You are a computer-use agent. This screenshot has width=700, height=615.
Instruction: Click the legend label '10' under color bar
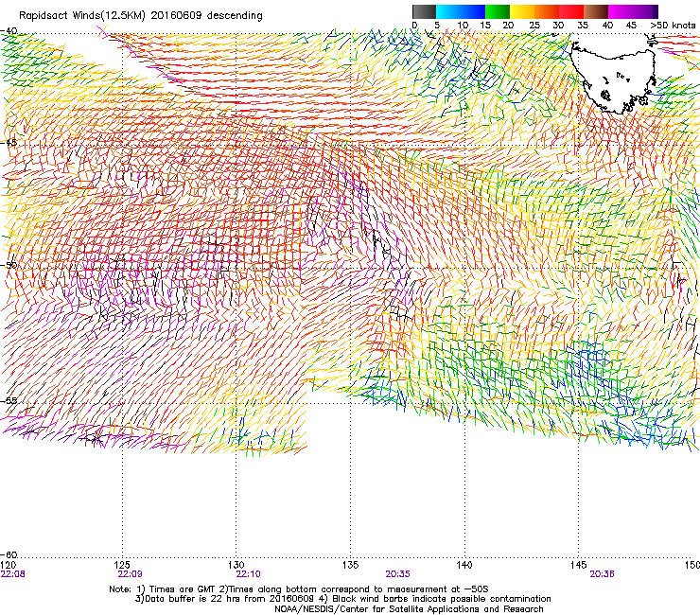point(463,25)
